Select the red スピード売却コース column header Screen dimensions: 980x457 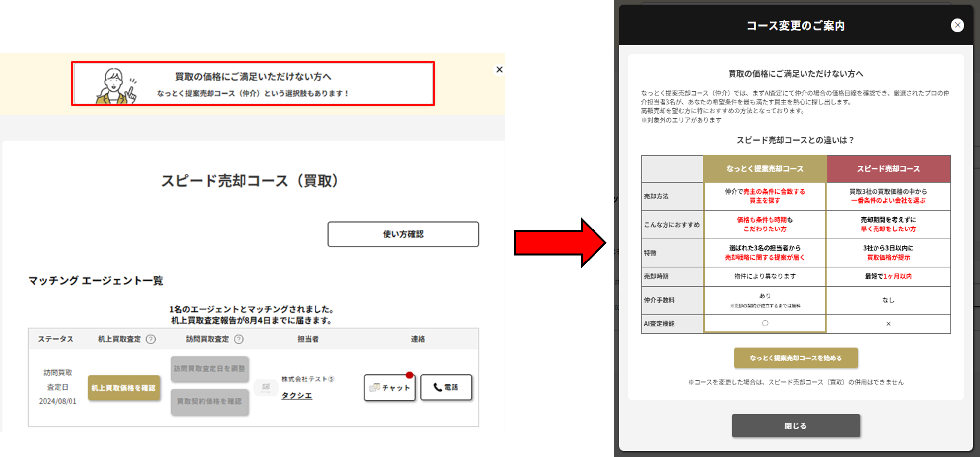tap(888, 169)
